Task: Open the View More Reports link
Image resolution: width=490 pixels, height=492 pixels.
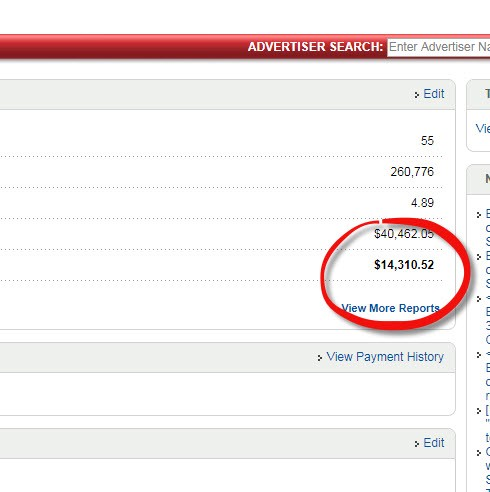Action: pyautogui.click(x=390, y=308)
